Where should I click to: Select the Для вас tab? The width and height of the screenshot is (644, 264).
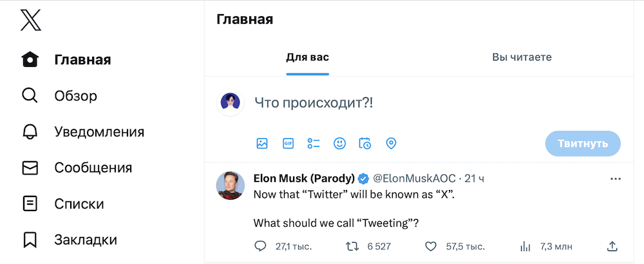coord(308,57)
